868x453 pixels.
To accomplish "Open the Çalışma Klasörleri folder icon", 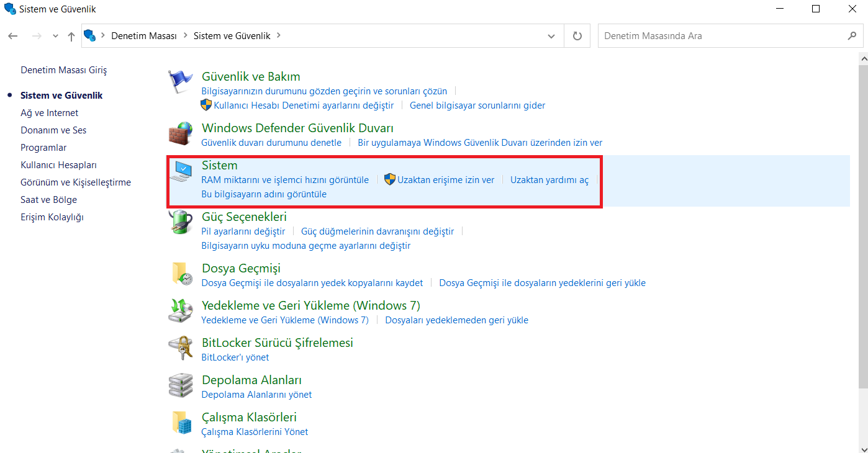I will point(181,423).
